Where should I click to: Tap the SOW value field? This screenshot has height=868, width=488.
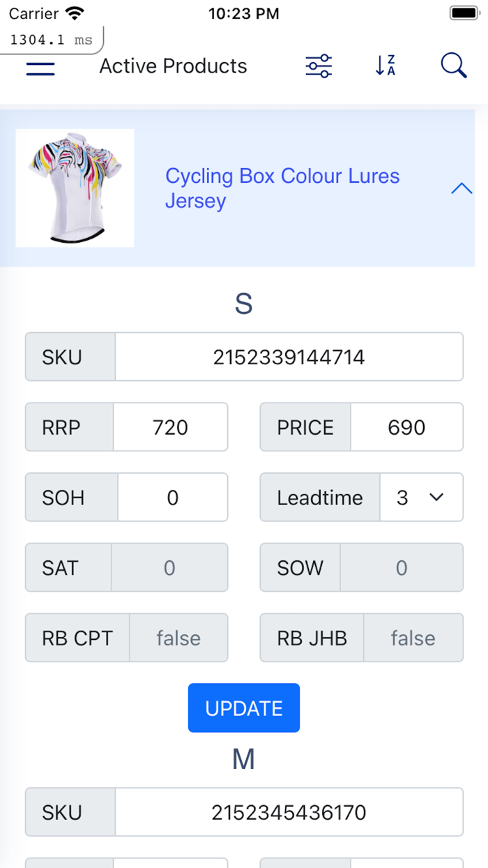tap(401, 568)
